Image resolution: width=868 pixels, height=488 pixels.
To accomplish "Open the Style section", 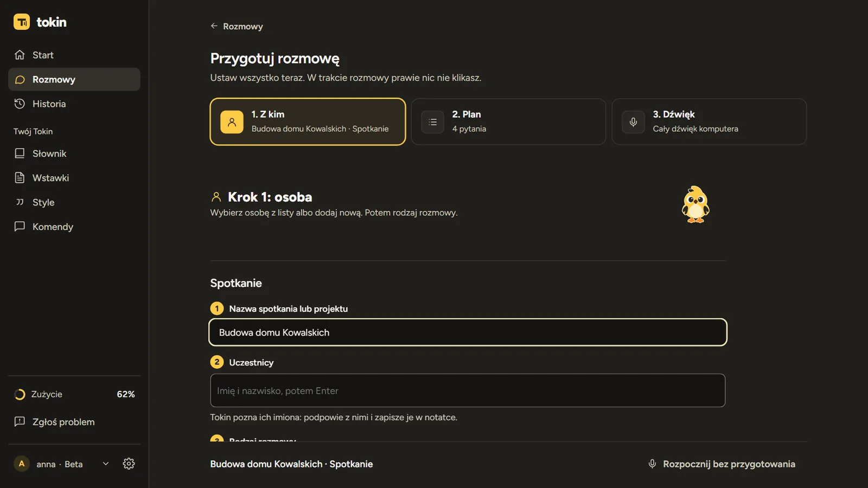I will 74,202.
